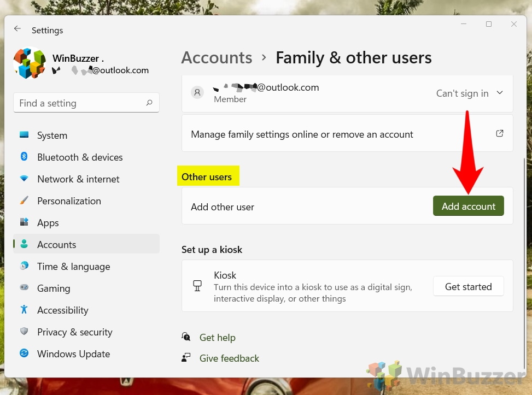Screen dimensions: 532x395
Task: Click Get started for Kiosk setup
Action: 468,286
